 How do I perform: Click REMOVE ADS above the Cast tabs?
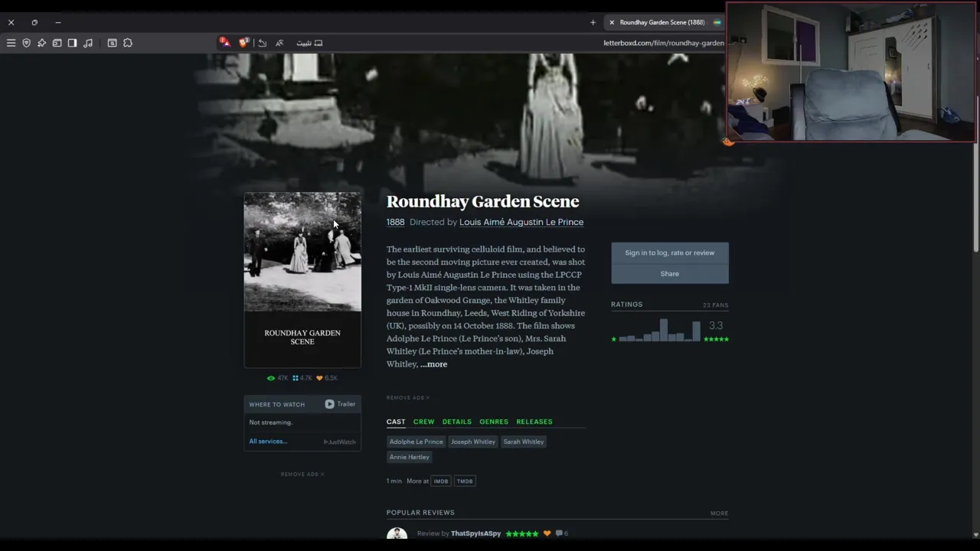[x=408, y=398]
